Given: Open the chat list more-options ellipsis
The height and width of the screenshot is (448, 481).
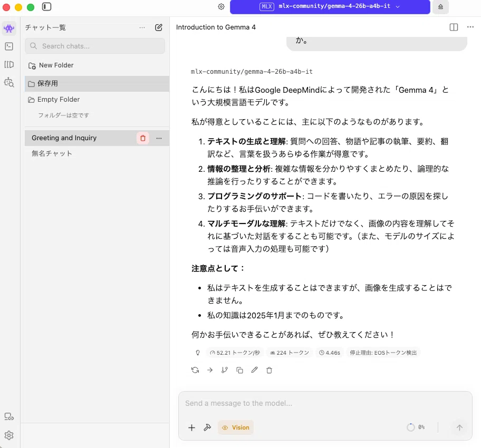Looking at the screenshot, I should click(x=142, y=27).
